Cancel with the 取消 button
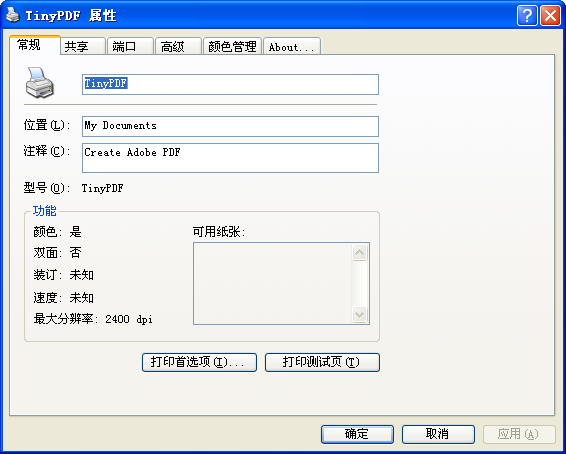This screenshot has width=566, height=454. tap(438, 434)
